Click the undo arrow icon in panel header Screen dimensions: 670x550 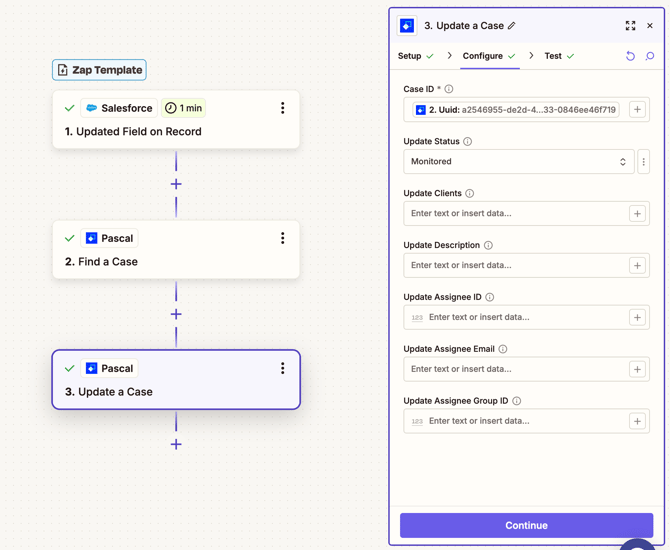click(630, 56)
